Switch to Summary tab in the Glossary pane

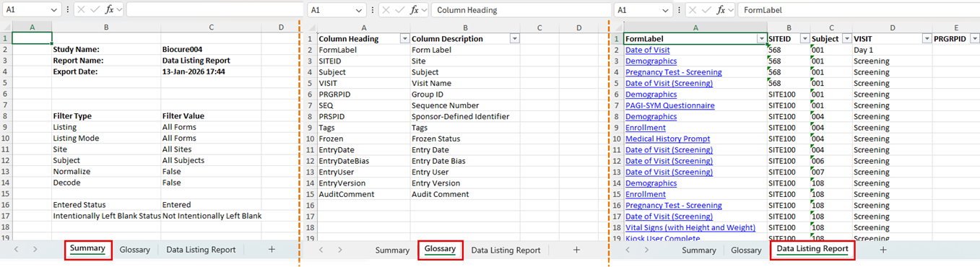pyautogui.click(x=392, y=250)
